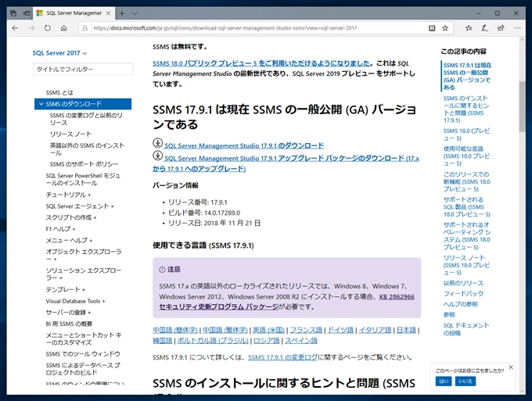Viewport: 532px width, 401px height.
Task: Add page to favorites star icon
Action: 445,28
